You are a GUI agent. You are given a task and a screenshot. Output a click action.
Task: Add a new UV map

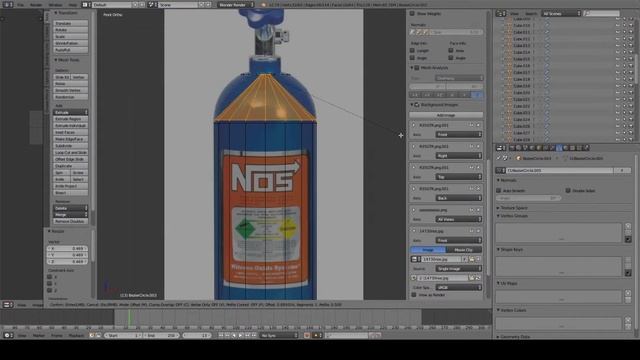tap(628, 293)
